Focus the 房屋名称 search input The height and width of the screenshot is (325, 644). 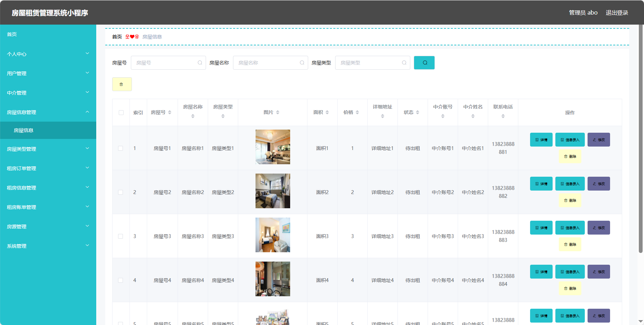[270, 63]
